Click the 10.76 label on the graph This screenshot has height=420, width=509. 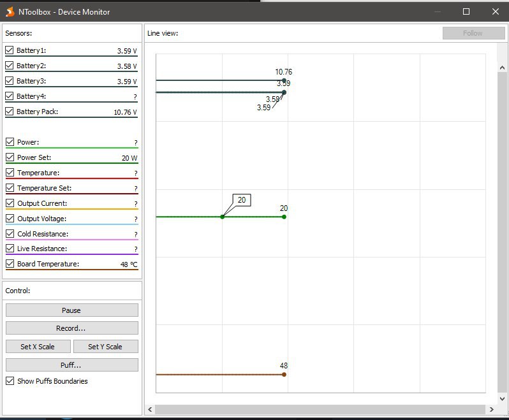pyautogui.click(x=283, y=71)
